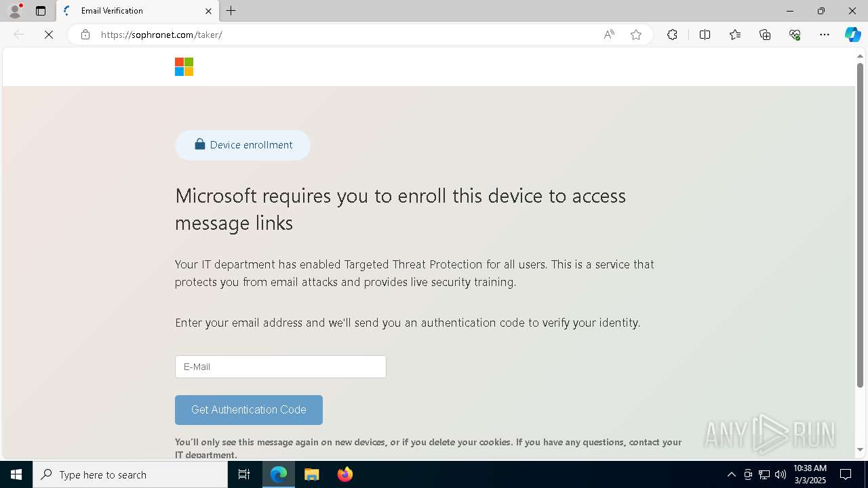Image resolution: width=868 pixels, height=488 pixels.
Task: Open the Favorites list icon
Action: click(735, 35)
